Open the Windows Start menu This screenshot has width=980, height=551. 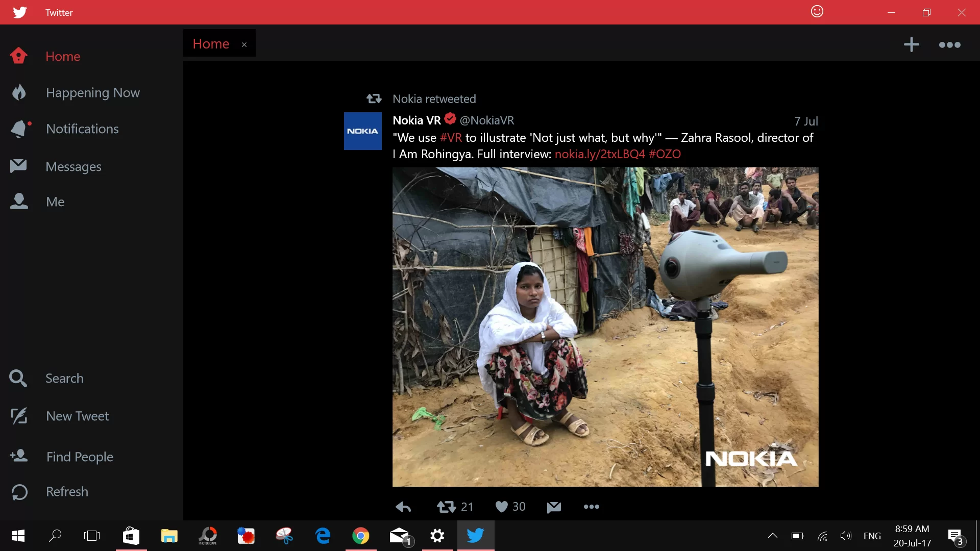click(18, 536)
